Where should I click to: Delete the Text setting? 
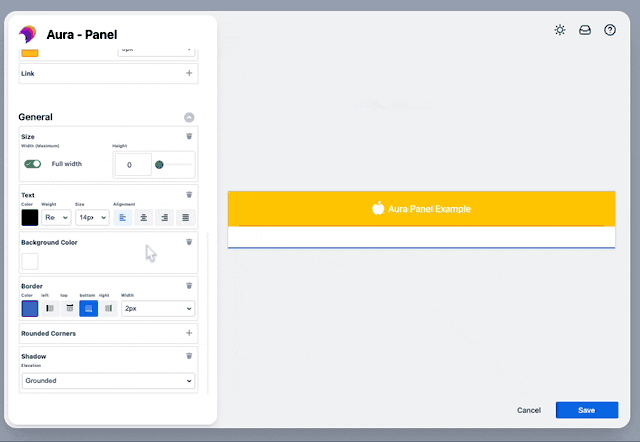click(189, 195)
